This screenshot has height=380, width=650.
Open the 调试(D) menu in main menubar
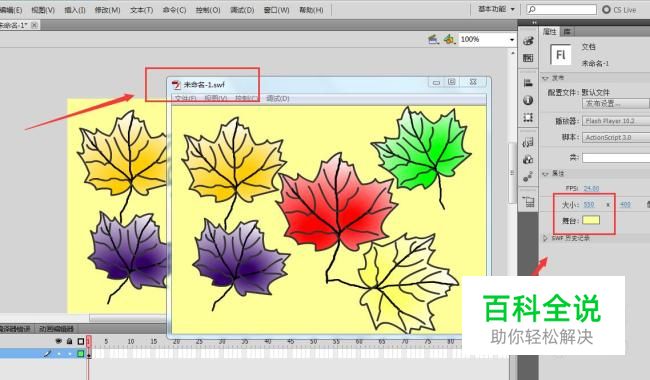click(x=242, y=10)
